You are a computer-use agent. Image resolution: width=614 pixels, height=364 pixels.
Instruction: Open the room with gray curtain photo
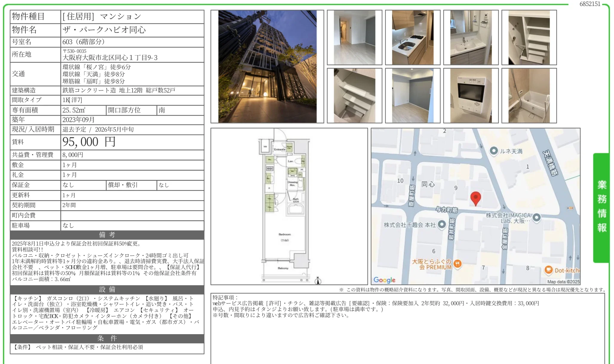click(412, 96)
